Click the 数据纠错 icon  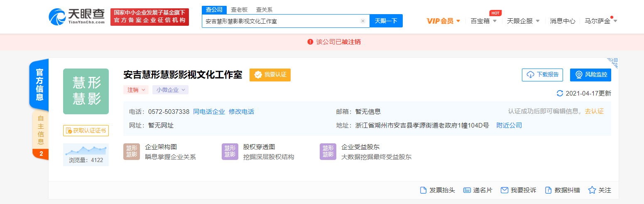tap(548, 190)
